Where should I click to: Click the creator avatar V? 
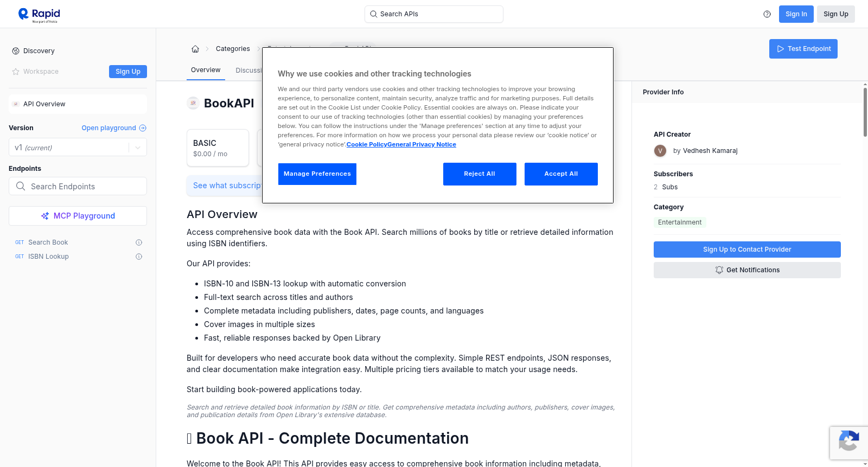pos(660,151)
